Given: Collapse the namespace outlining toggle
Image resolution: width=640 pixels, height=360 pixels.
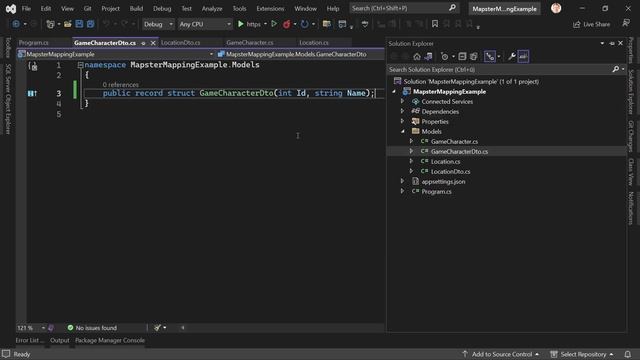Looking at the screenshot, I should (80, 65).
